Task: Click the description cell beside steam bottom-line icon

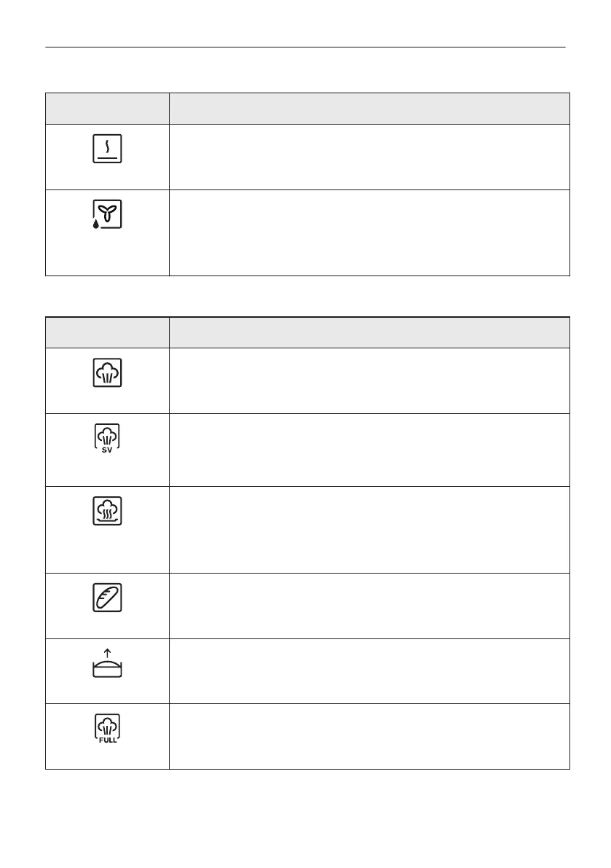Action: pos(368,529)
